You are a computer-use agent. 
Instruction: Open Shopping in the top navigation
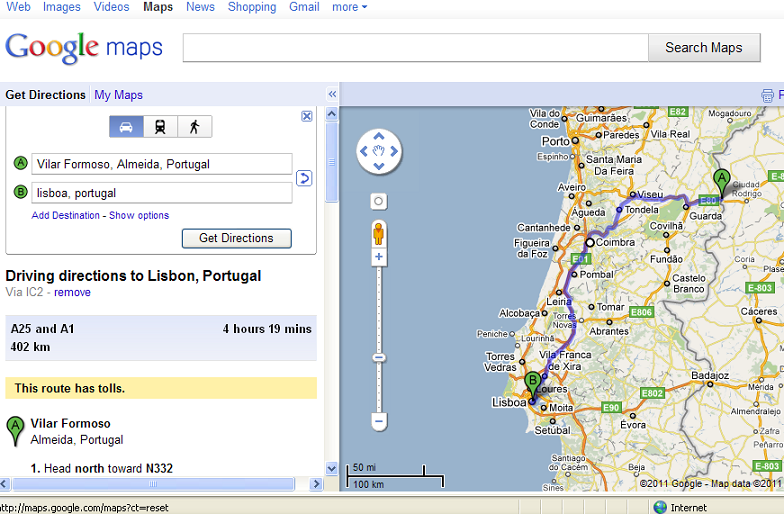[x=252, y=7]
